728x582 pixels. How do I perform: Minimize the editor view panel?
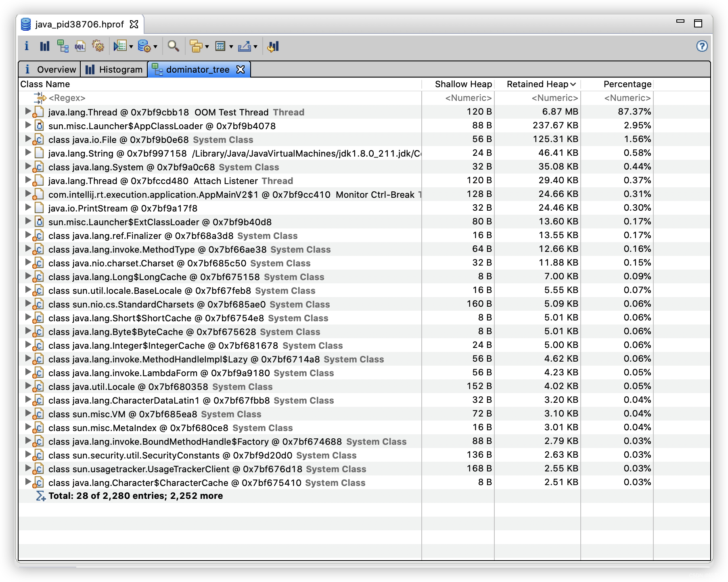tap(680, 21)
